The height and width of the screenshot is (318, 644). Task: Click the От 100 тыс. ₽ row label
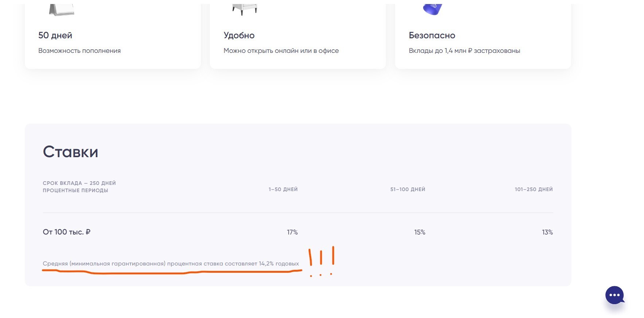click(x=67, y=232)
